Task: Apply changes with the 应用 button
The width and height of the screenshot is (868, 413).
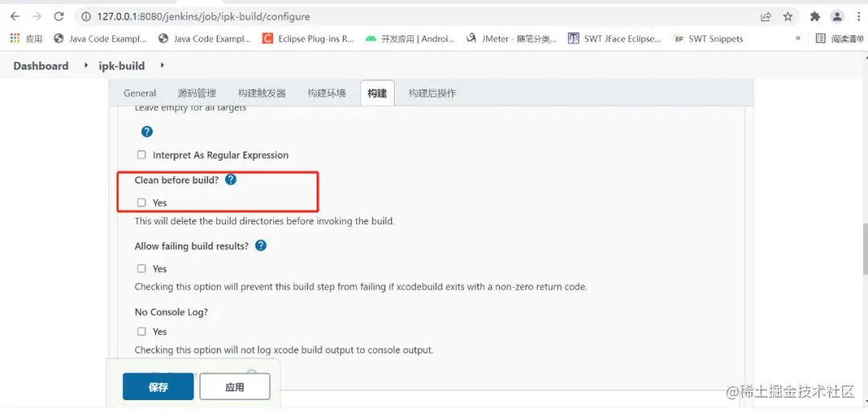Action: [x=235, y=387]
